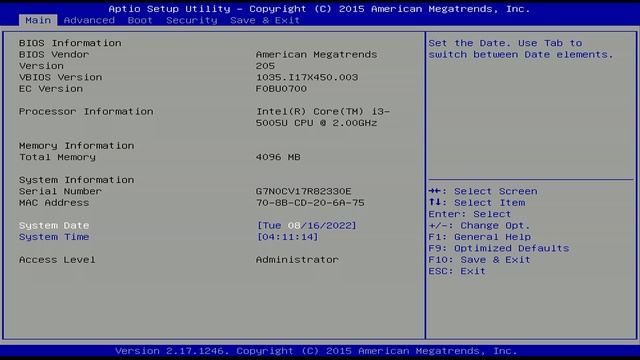Screen dimensions: 640x360
Task: Click the Intel(R) Core(TM) i3- text
Action: pyautogui.click(x=323, y=111)
